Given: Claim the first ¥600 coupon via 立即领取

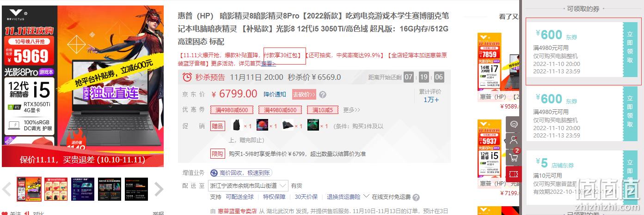Looking at the screenshot, I should (x=630, y=50).
